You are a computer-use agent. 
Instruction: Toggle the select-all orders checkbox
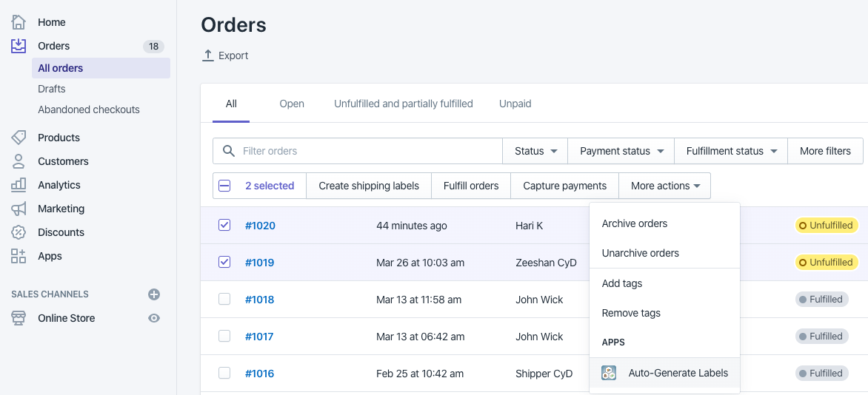(x=224, y=186)
